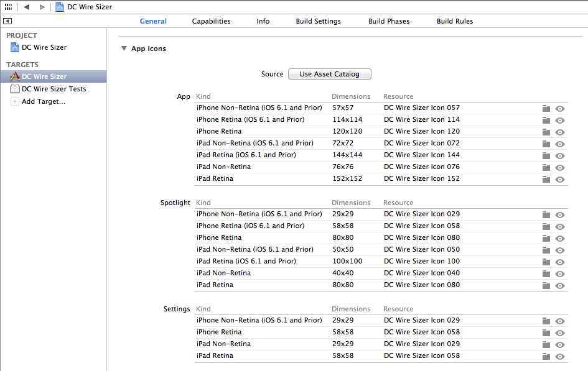Click folder icon for Icon 057 row
The height and width of the screenshot is (371, 588).
pos(546,108)
